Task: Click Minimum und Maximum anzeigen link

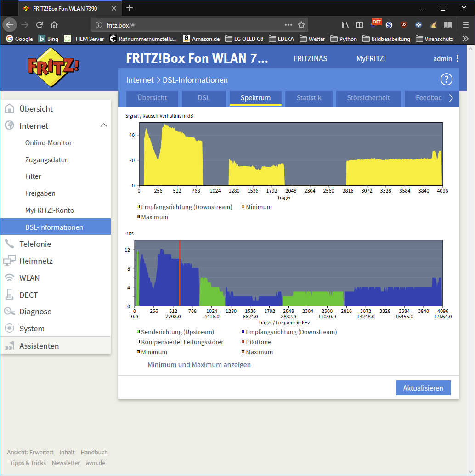Action: coord(199,364)
